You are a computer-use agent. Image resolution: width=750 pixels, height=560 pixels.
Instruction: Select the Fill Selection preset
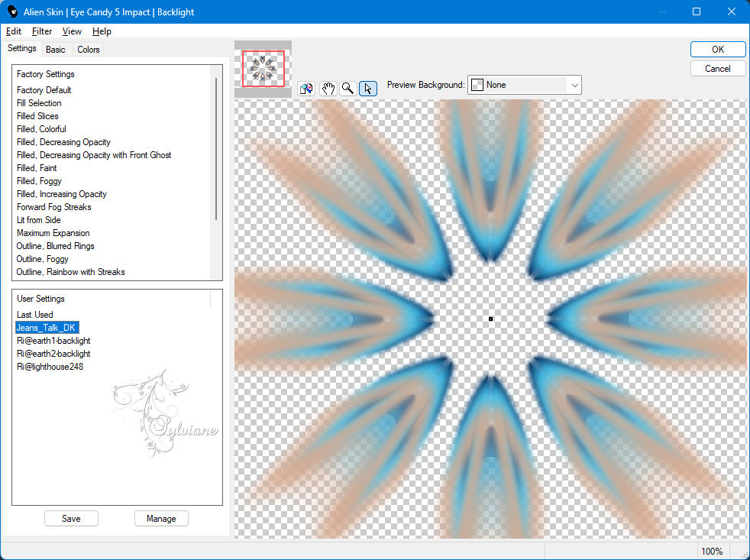pos(39,103)
